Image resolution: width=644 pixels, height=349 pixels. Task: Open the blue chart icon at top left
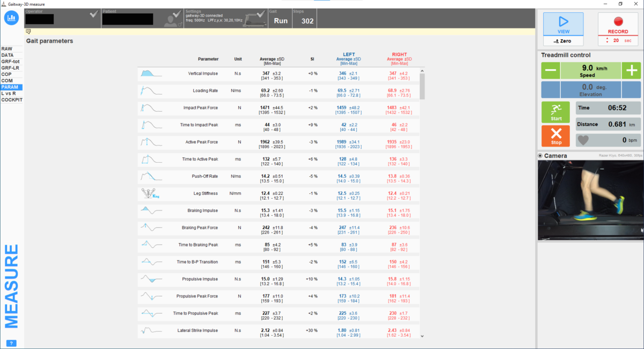click(x=11, y=18)
